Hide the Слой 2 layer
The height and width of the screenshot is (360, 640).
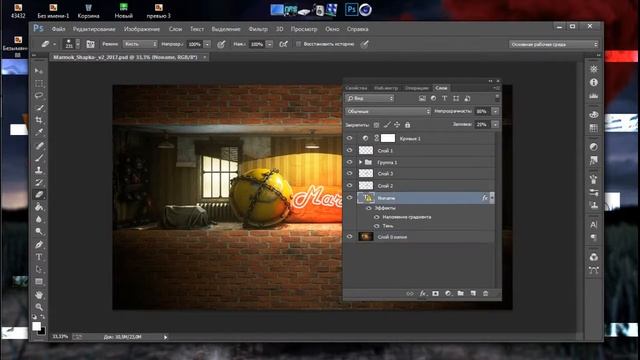[349, 185]
